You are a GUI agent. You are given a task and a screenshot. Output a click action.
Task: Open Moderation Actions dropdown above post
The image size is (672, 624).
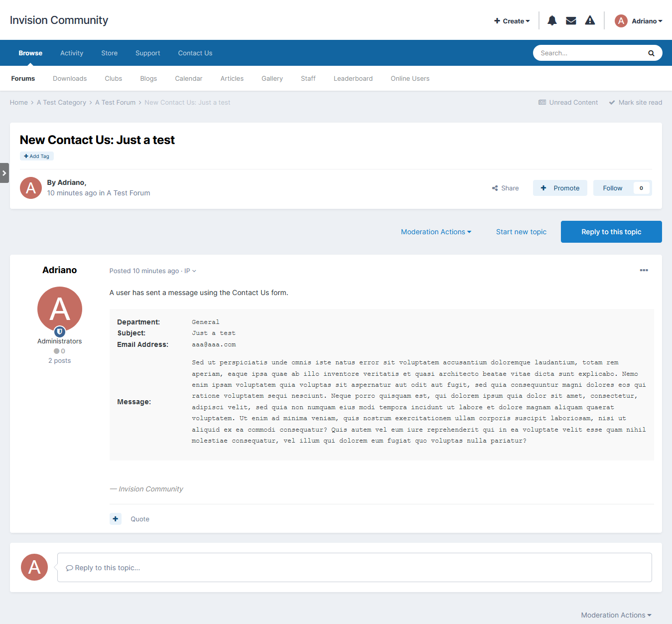436,232
